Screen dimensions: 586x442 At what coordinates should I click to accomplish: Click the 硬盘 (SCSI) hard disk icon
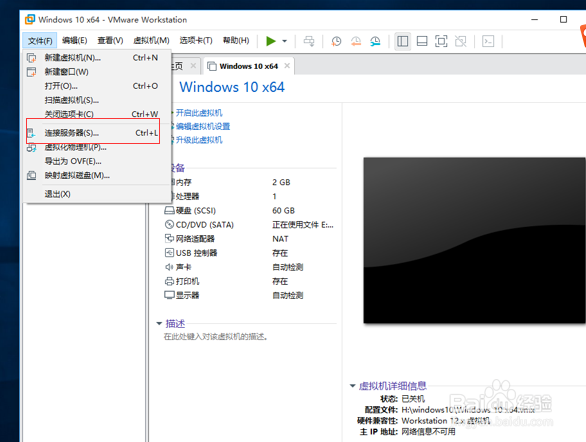pyautogui.click(x=169, y=211)
